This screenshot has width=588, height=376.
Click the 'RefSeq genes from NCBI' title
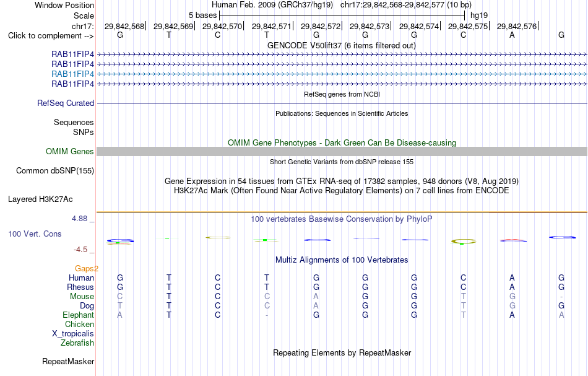pos(342,94)
